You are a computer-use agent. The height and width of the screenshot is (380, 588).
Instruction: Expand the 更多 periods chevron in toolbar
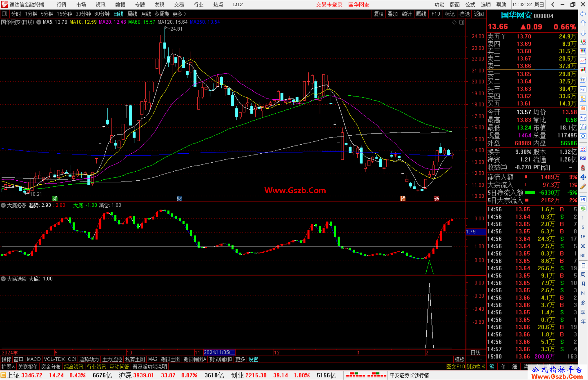coord(185,14)
